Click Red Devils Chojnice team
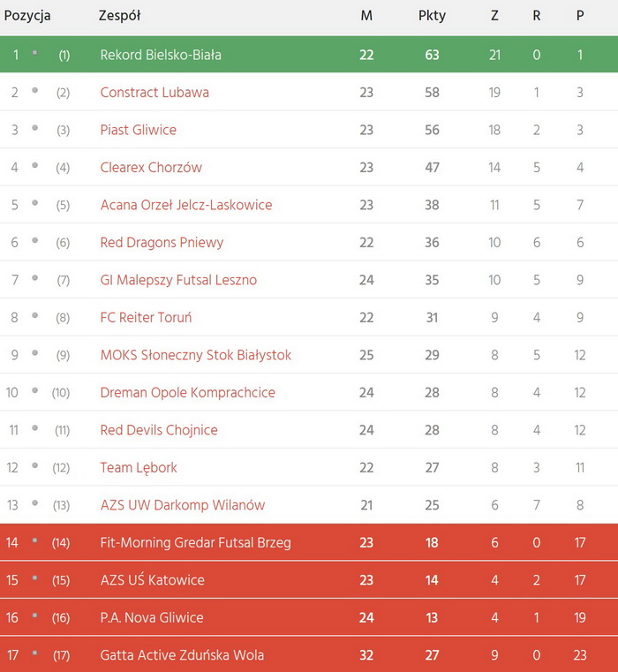This screenshot has height=672, width=618. pyautogui.click(x=159, y=430)
